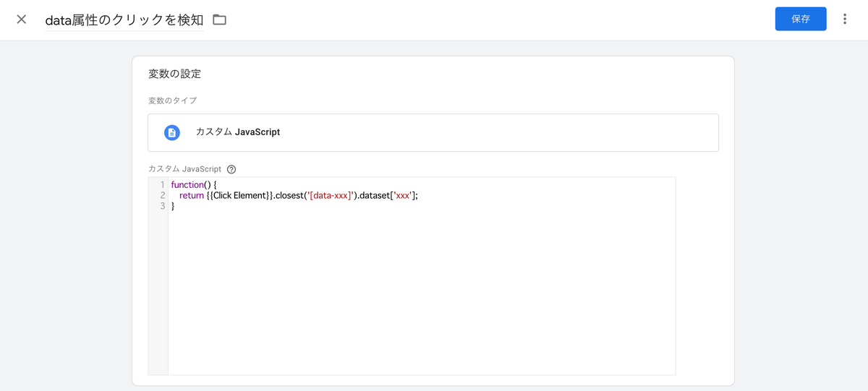Click the 変数のタイプ label
The width and height of the screenshot is (868, 391).
pyautogui.click(x=172, y=100)
